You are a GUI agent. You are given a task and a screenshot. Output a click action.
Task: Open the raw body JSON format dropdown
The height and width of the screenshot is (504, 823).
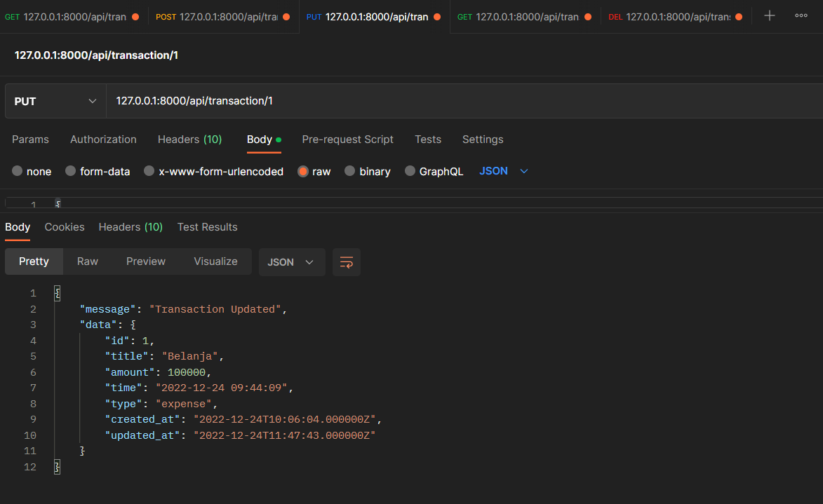coord(503,171)
